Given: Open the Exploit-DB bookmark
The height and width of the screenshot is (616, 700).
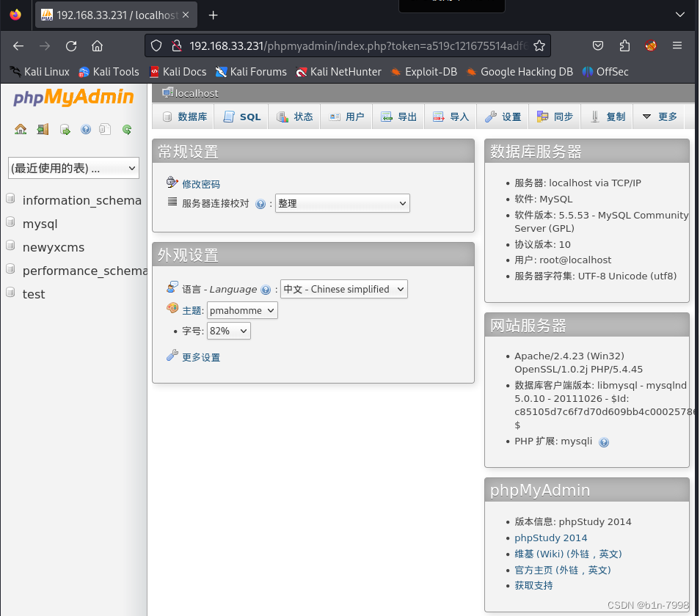Looking at the screenshot, I should coord(423,72).
